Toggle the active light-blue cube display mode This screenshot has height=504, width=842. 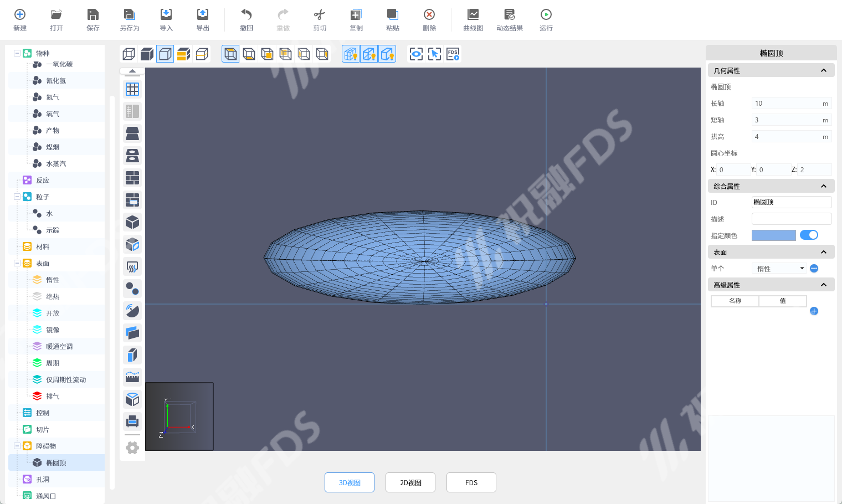pos(165,54)
